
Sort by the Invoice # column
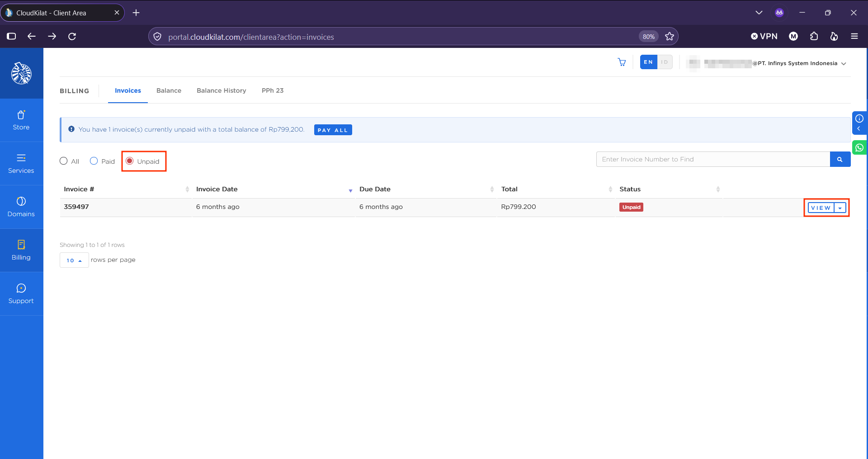(126, 189)
